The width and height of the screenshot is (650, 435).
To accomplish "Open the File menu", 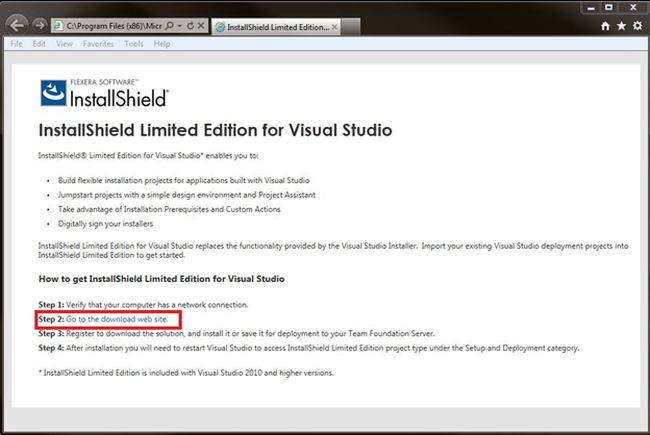I will click(16, 44).
